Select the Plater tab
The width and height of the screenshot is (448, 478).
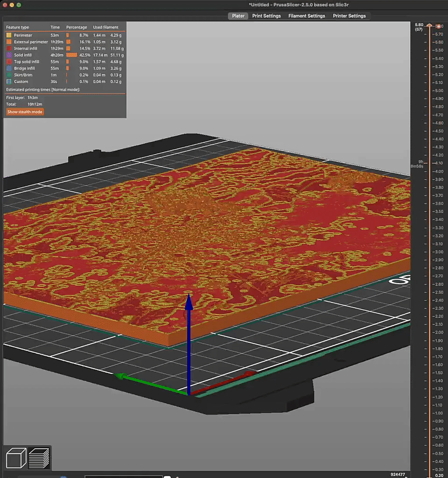[238, 16]
